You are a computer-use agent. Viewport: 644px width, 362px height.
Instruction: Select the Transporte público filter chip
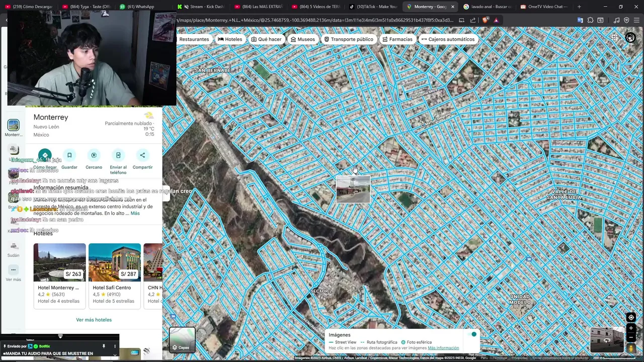tap(349, 39)
